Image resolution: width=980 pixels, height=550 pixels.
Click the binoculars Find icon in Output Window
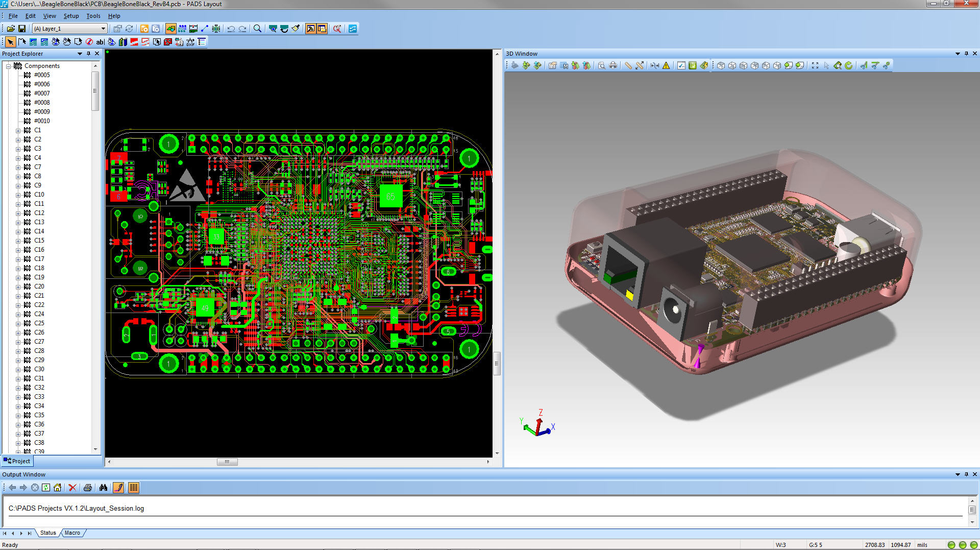pyautogui.click(x=104, y=488)
